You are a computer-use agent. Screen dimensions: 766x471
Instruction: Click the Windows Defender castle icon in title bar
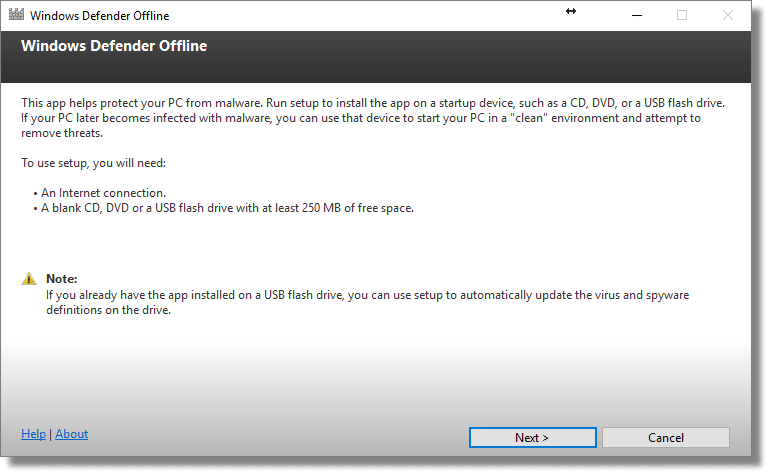15,16
